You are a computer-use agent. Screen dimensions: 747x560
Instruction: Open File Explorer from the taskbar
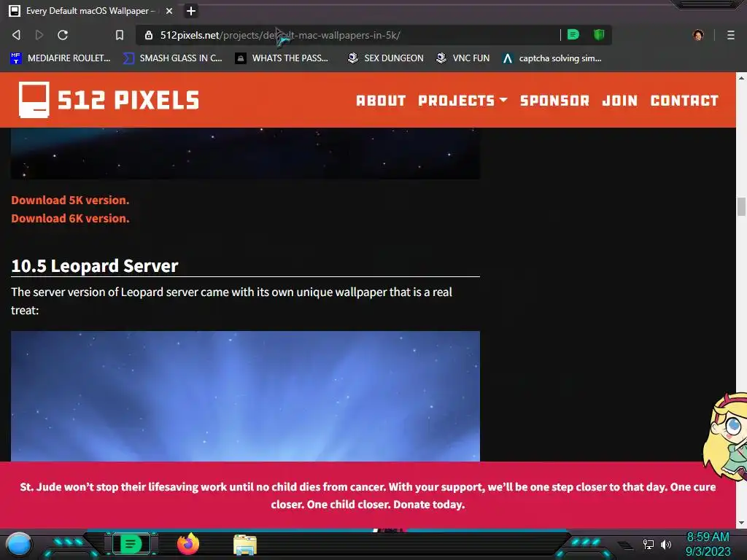point(245,545)
